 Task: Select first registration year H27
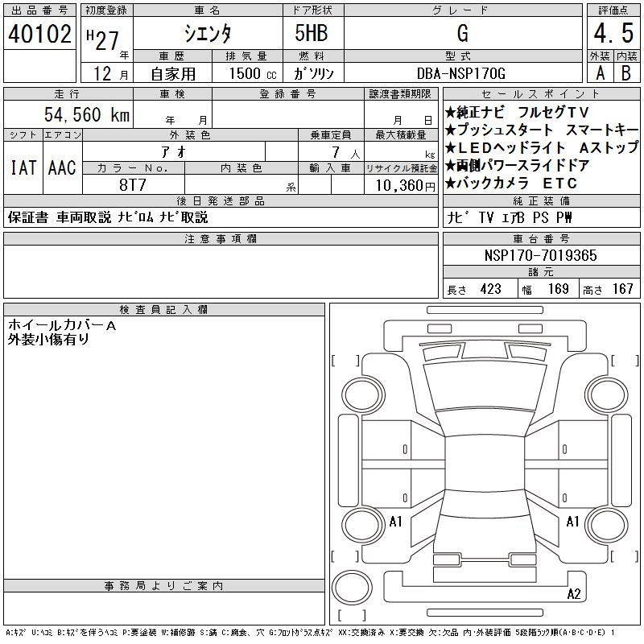pos(103,40)
